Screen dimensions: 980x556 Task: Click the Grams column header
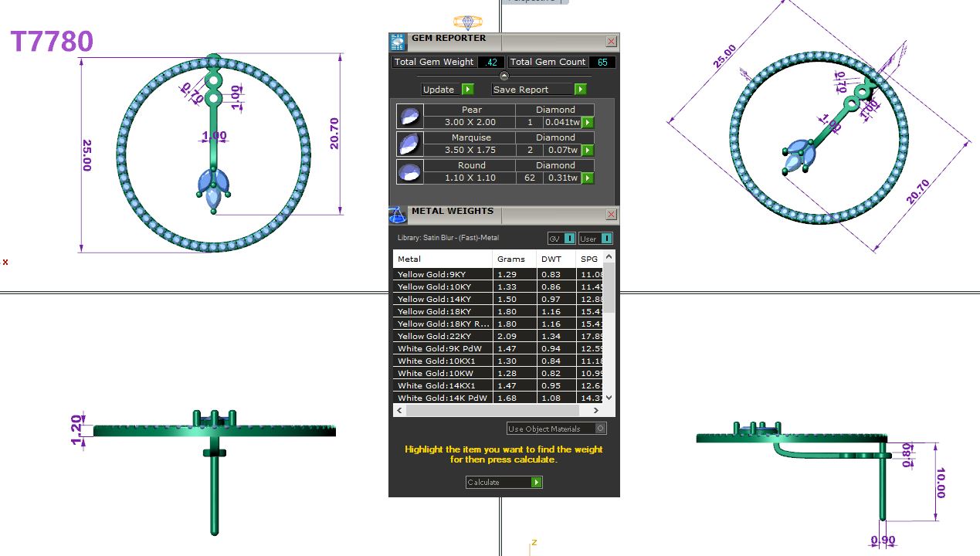[513, 259]
